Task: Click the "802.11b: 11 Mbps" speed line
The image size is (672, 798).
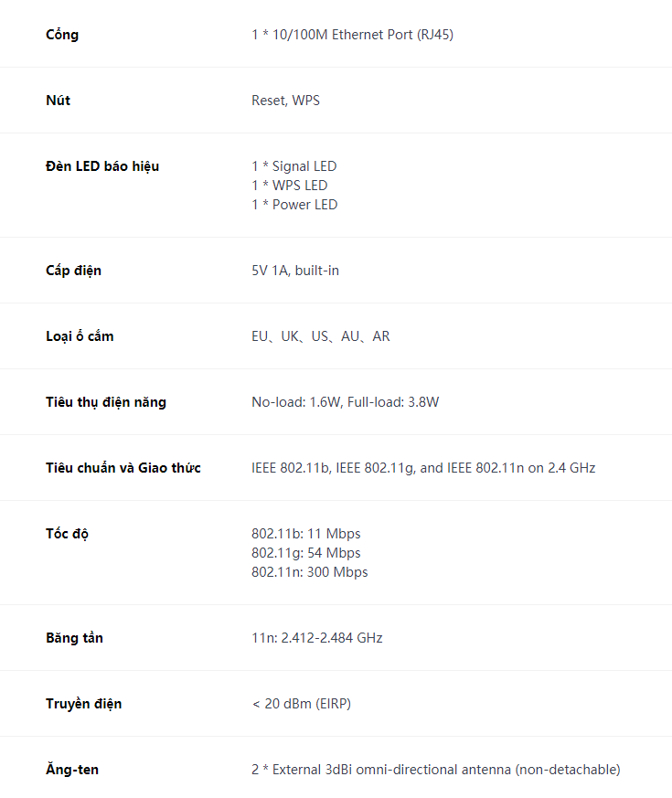Action: click(x=305, y=534)
